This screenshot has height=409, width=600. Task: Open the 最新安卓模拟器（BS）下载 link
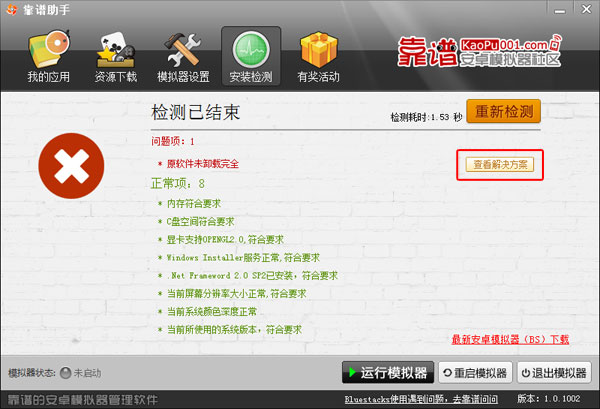[x=510, y=339]
